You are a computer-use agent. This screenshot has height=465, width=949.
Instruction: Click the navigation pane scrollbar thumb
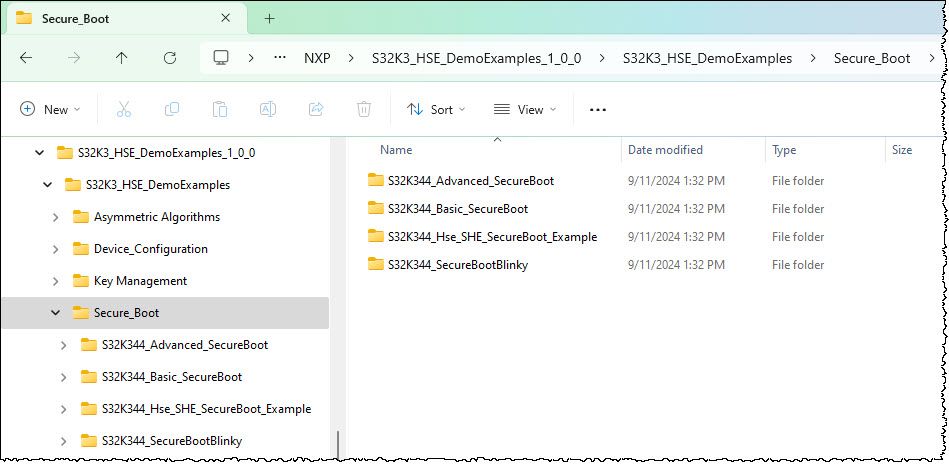(338, 444)
